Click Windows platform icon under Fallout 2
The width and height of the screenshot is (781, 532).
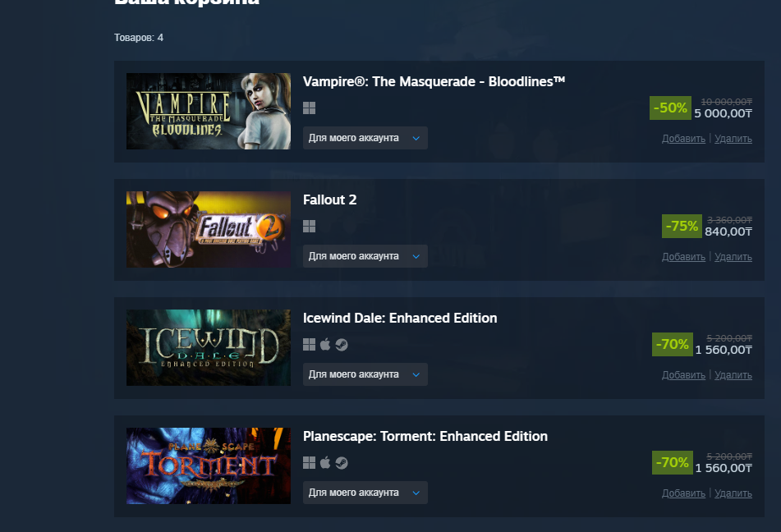309,226
